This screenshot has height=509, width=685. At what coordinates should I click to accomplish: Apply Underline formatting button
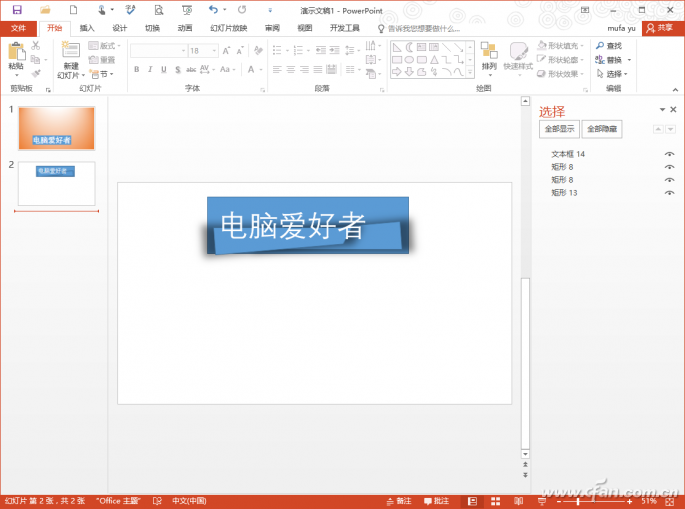[164, 69]
